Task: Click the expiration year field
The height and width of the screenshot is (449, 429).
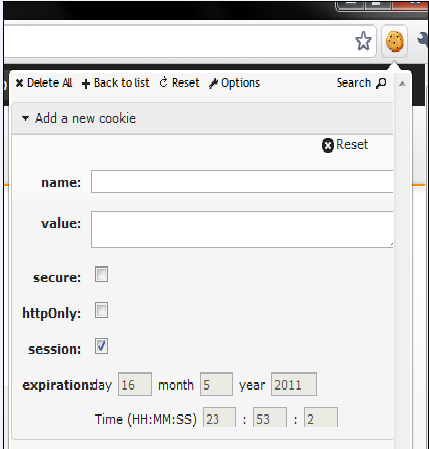Action: pos(294,384)
